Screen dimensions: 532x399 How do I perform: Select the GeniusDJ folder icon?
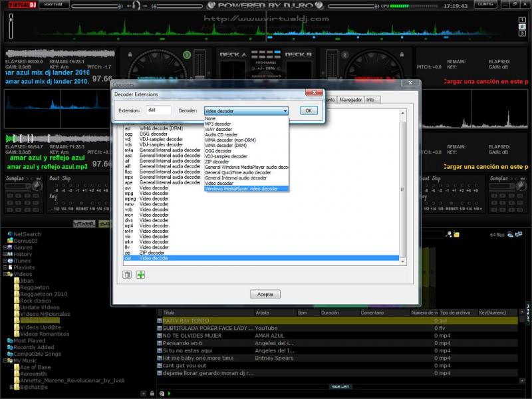click(10, 241)
